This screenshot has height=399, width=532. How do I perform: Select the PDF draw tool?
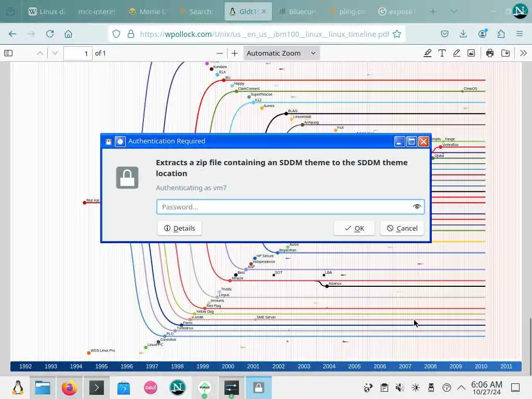pyautogui.click(x=456, y=54)
